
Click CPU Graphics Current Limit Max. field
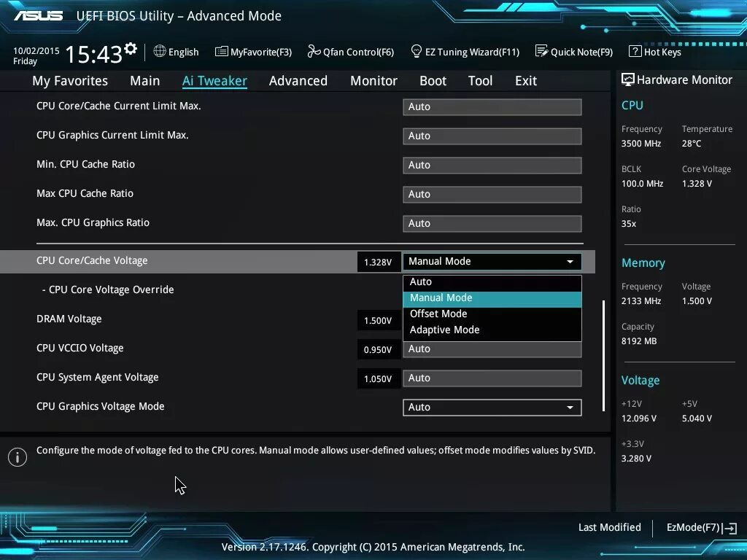[492, 136]
